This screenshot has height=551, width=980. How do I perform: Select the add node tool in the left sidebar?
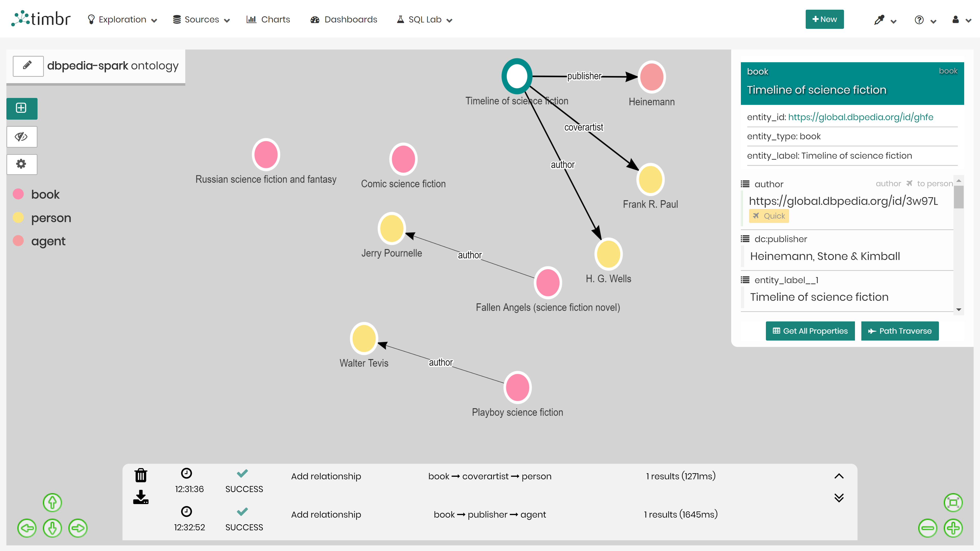point(21,108)
